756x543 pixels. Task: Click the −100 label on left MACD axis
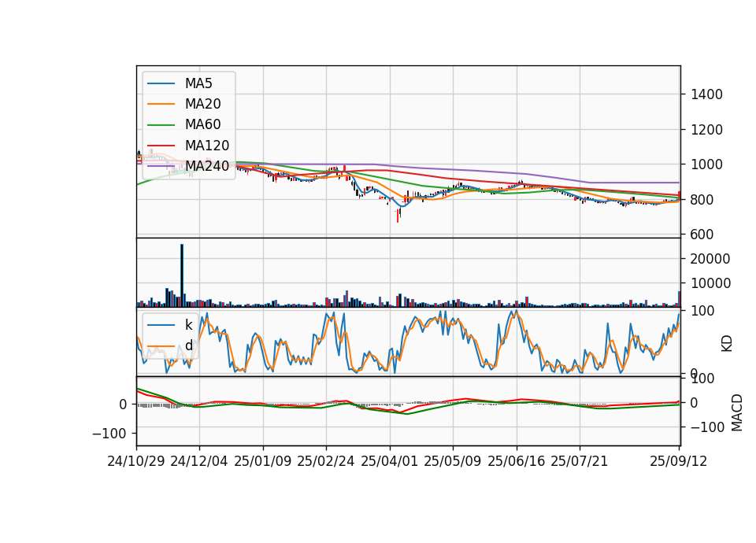[109, 434]
